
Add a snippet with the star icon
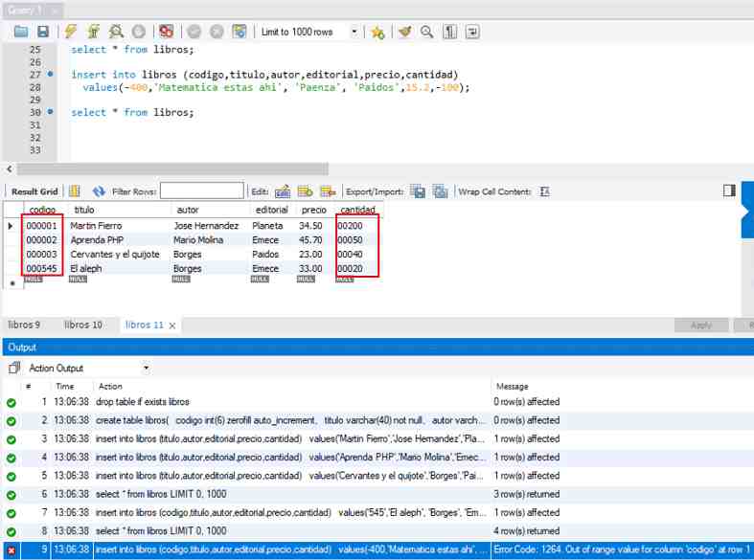[377, 33]
